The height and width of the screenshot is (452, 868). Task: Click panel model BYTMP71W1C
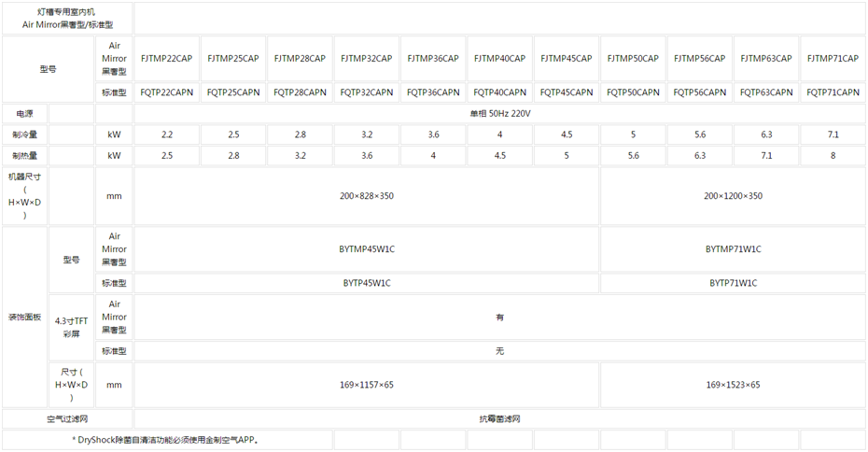pyautogui.click(x=733, y=249)
